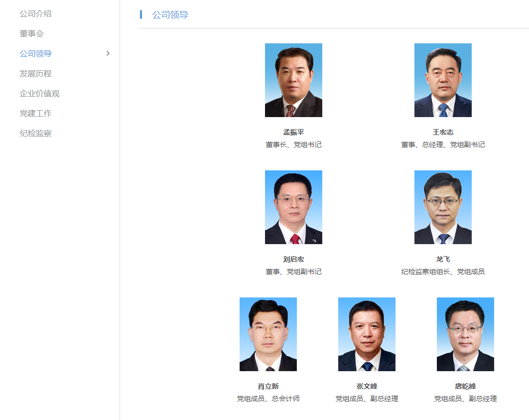Click the portrait photo of 龙飞
Screen dimensions: 529x420
coord(443,207)
